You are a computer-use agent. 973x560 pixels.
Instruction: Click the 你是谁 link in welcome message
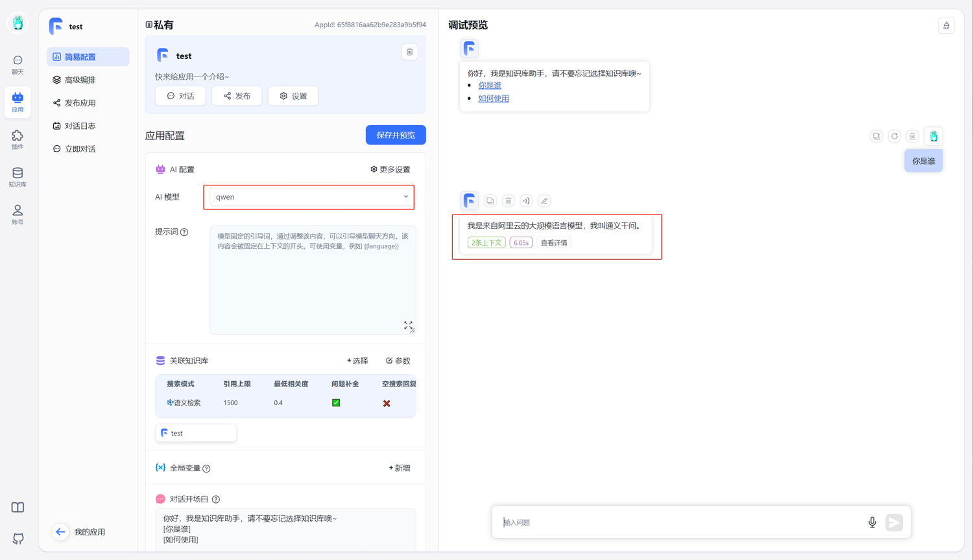(x=490, y=86)
